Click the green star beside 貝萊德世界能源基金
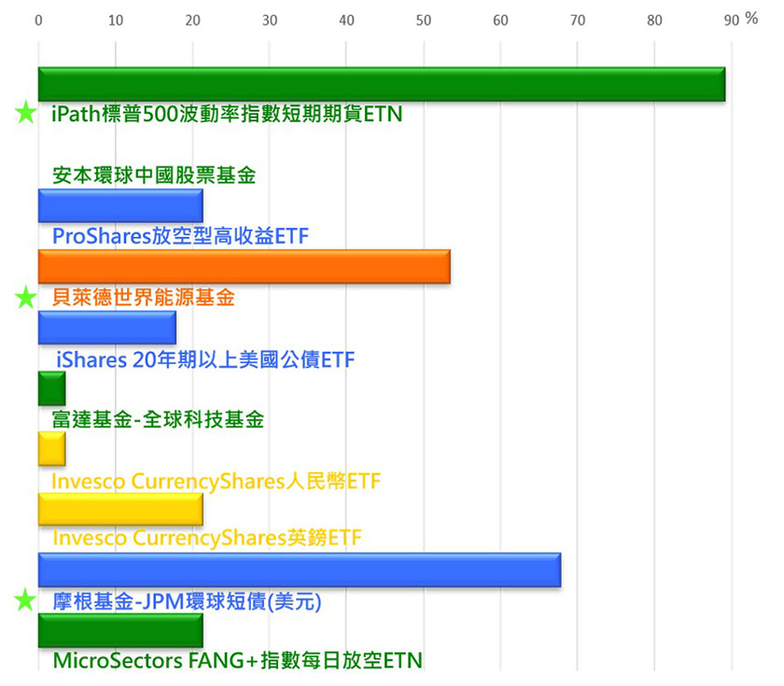The image size is (784, 686). [25, 298]
